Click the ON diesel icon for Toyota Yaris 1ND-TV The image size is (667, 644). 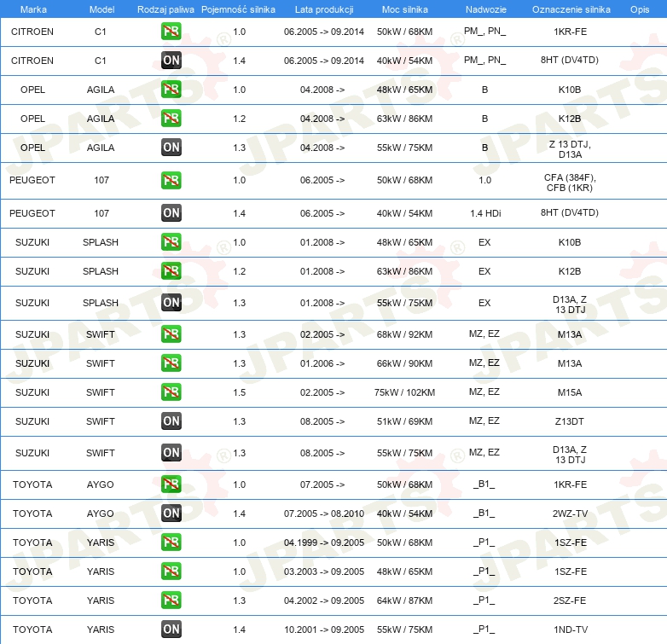pyautogui.click(x=171, y=629)
